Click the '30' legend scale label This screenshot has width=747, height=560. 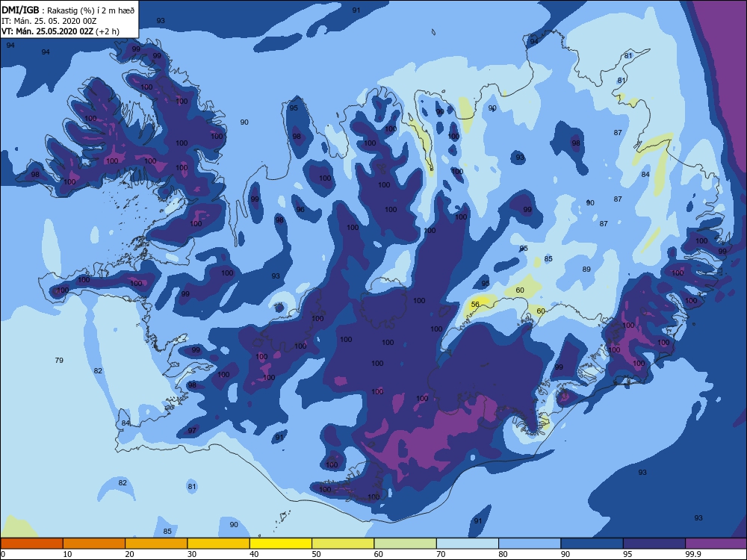click(x=192, y=554)
